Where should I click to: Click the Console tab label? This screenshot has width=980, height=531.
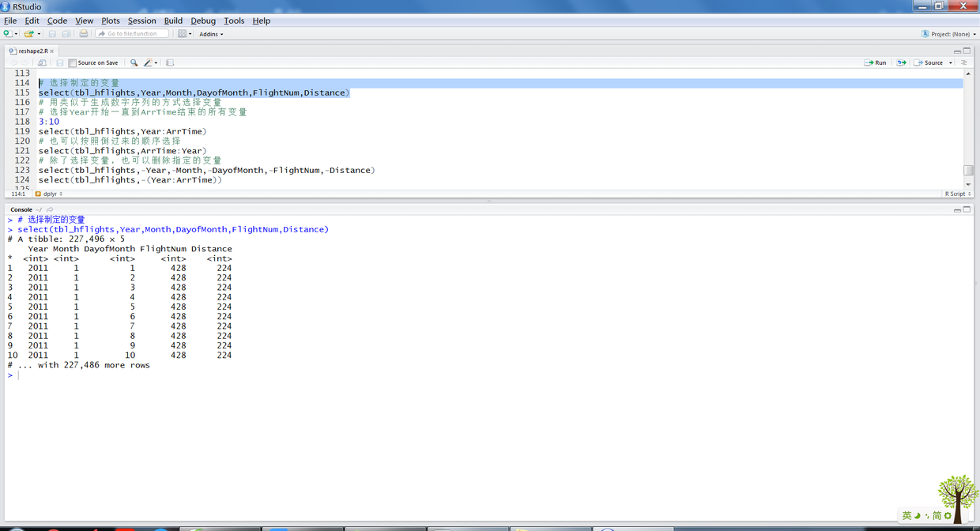(x=21, y=209)
